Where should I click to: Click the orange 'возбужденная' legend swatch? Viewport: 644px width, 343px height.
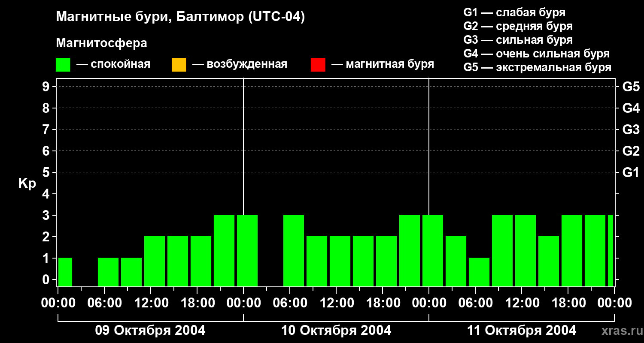click(x=179, y=65)
